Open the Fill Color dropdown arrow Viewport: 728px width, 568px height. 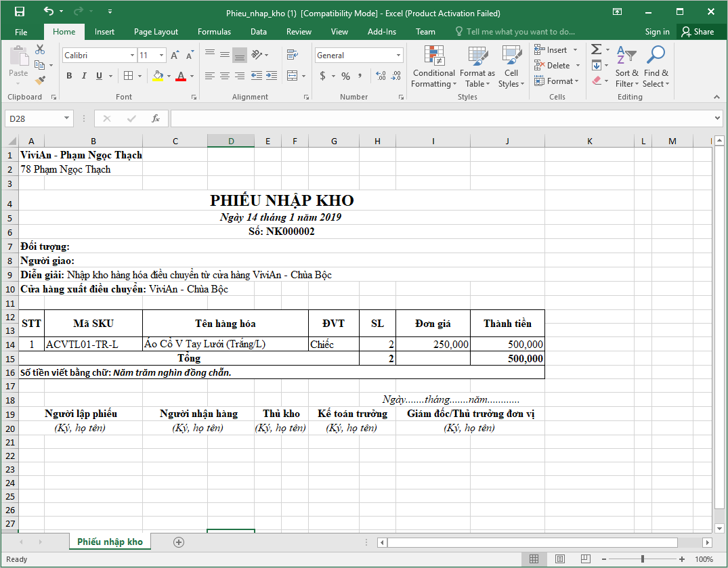(x=169, y=76)
